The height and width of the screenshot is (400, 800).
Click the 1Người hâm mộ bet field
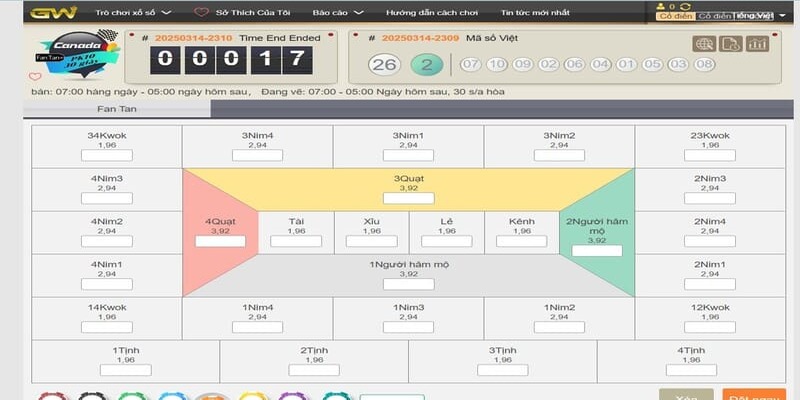(x=408, y=284)
